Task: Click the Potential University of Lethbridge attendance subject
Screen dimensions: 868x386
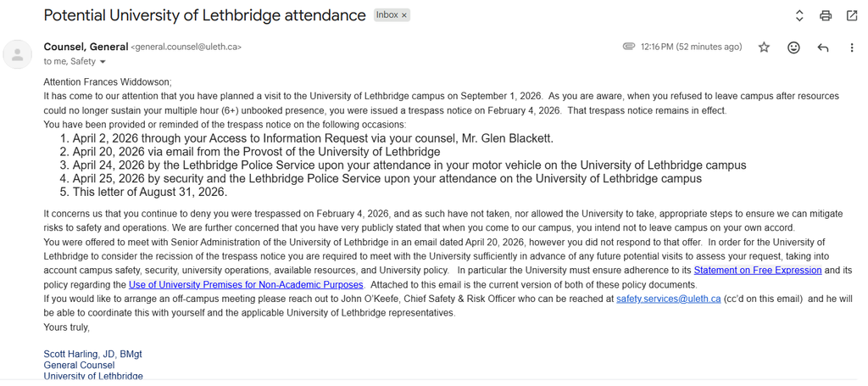Action: point(205,15)
